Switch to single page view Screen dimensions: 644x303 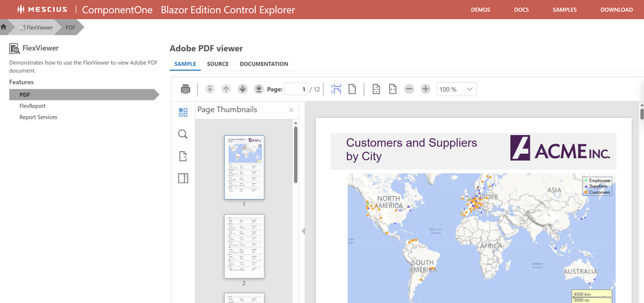point(352,89)
